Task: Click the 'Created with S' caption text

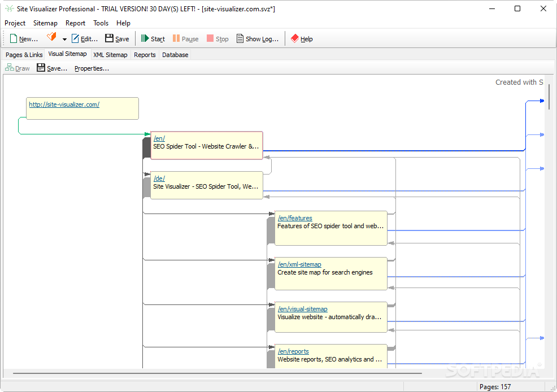Action: [519, 82]
